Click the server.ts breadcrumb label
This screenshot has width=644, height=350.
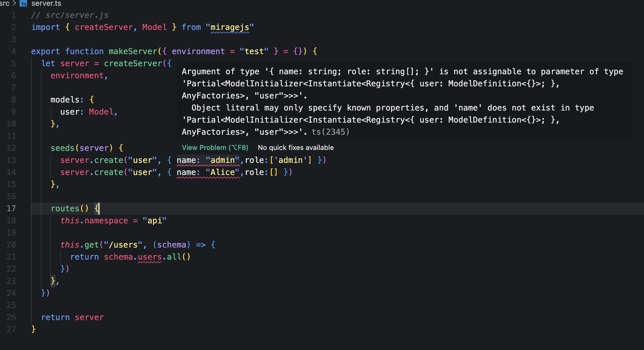coord(46,4)
